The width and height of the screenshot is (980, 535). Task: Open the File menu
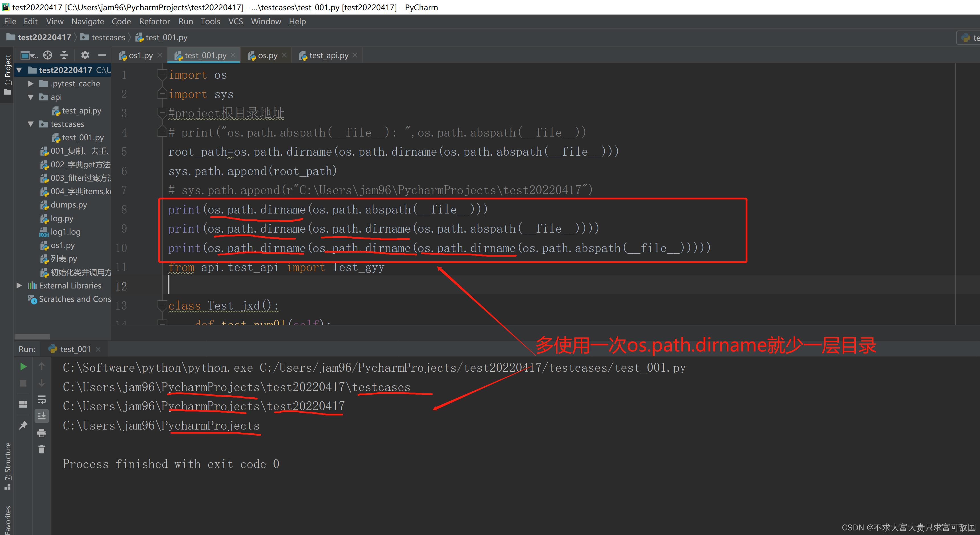(x=10, y=22)
